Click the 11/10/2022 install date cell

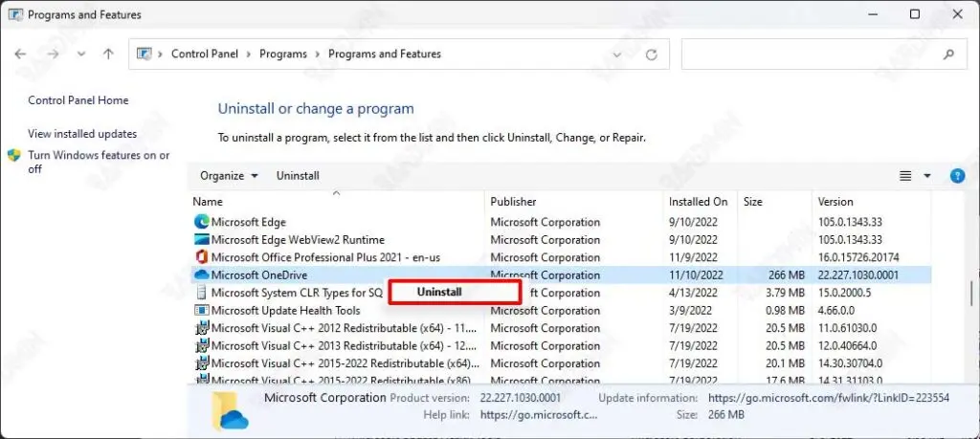[x=696, y=274]
